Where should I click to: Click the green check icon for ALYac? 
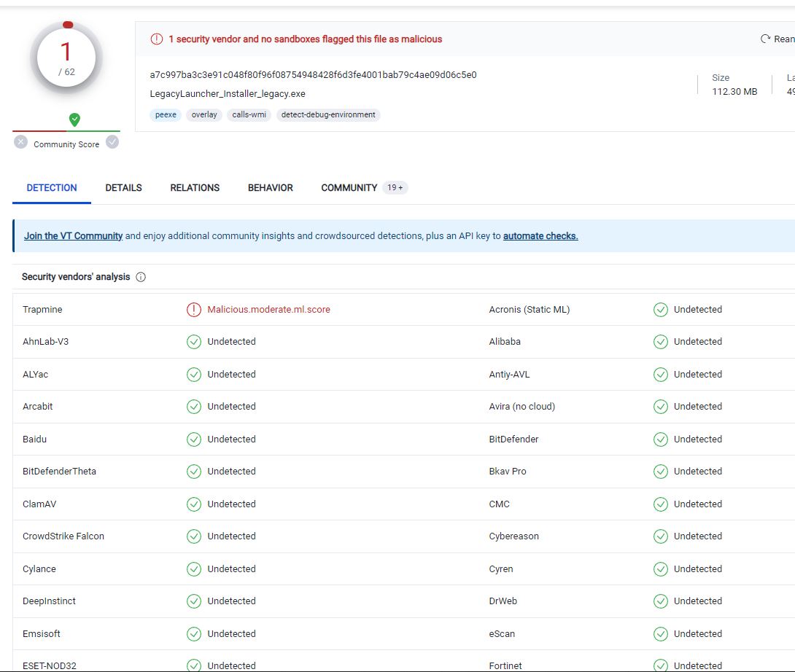point(194,375)
